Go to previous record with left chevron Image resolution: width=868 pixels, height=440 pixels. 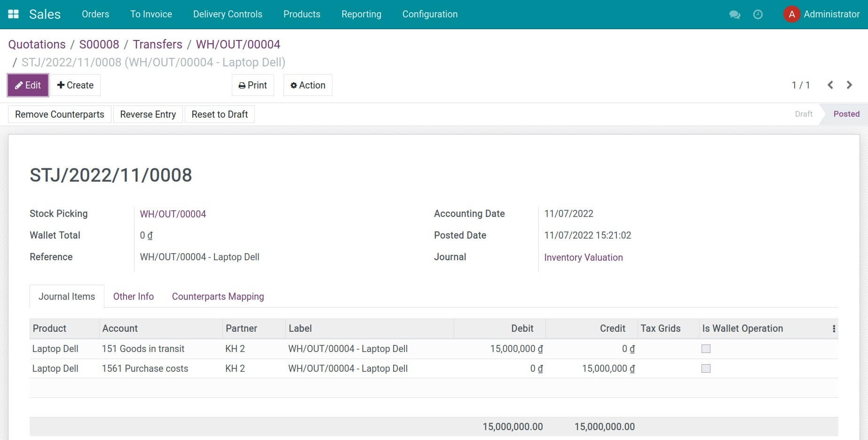click(830, 85)
